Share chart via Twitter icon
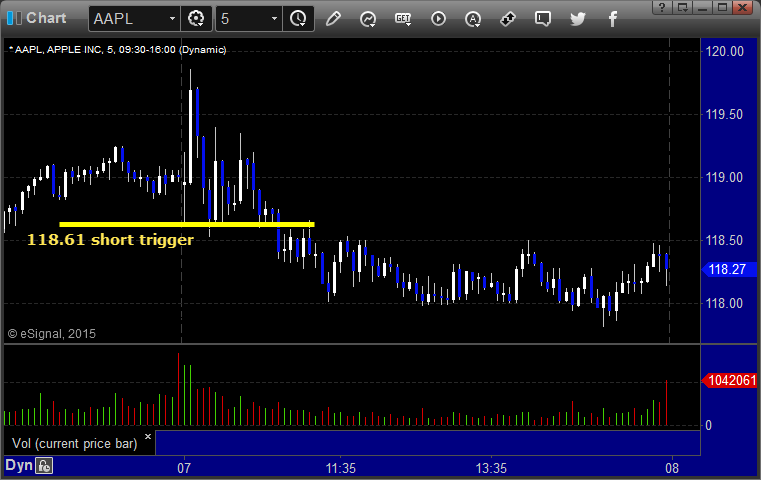 click(578, 19)
